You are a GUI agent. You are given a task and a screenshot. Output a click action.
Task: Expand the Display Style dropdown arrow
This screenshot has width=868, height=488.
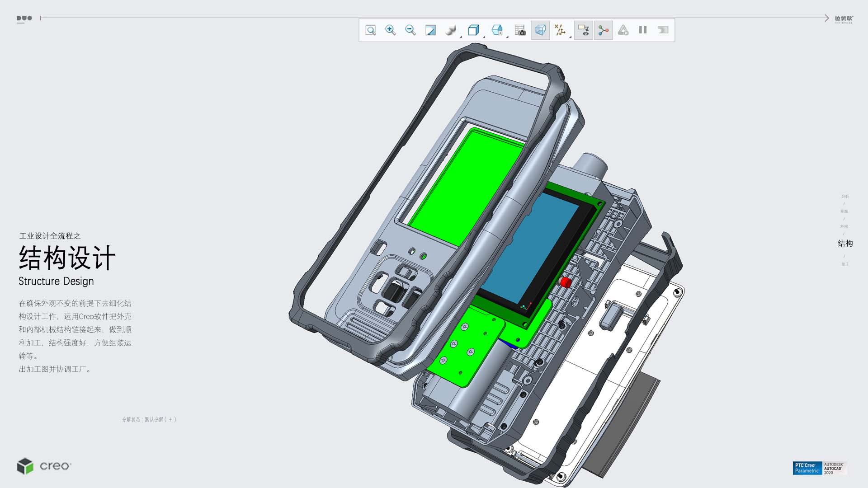pos(461,37)
